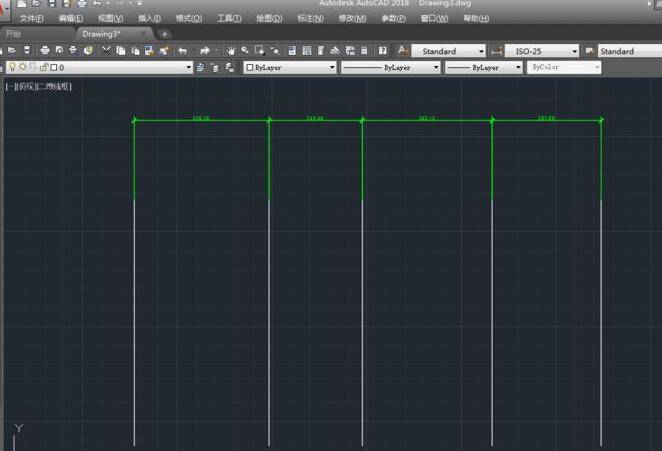
Task: Click the Cut scissors icon
Action: point(107,51)
